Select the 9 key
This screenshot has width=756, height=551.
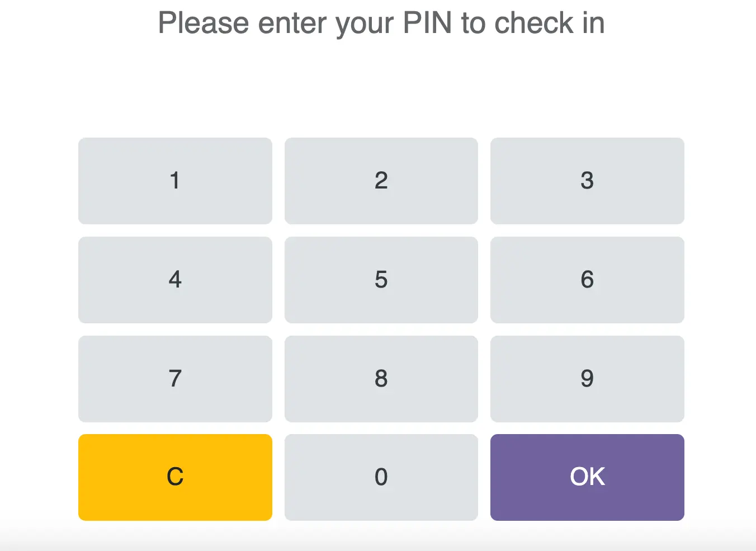pyautogui.click(x=587, y=379)
